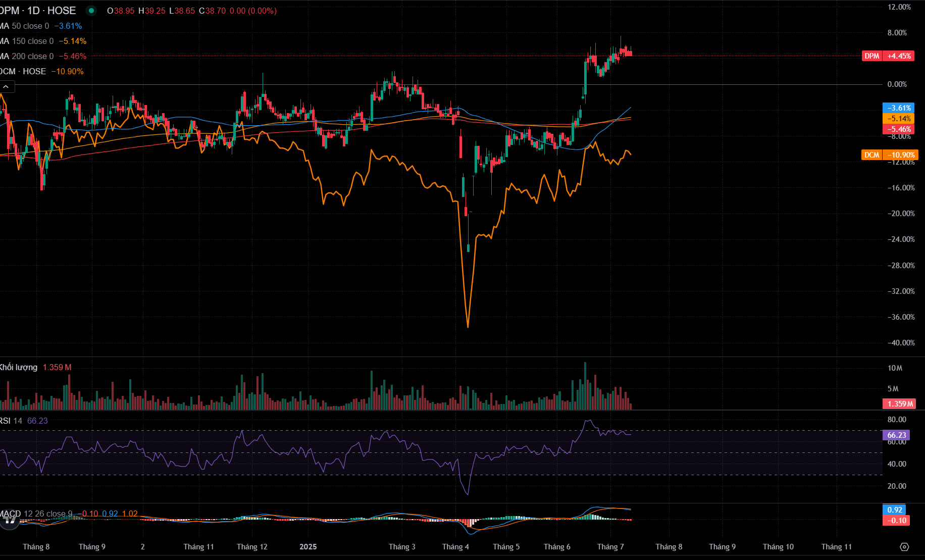The width and height of the screenshot is (925, 560).
Task: Click the orange DCM -10.90% axis label
Action: tap(889, 155)
